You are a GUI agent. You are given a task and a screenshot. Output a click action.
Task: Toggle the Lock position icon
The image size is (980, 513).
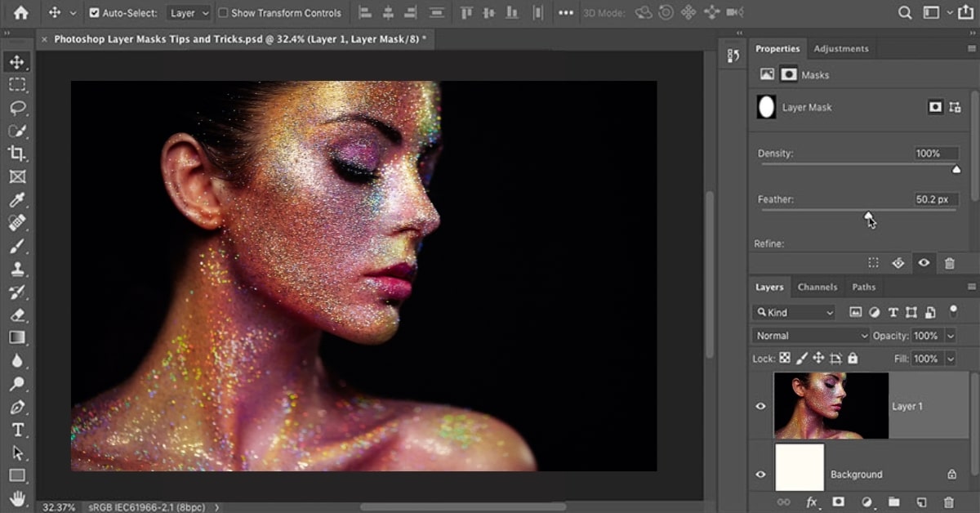[x=818, y=359]
